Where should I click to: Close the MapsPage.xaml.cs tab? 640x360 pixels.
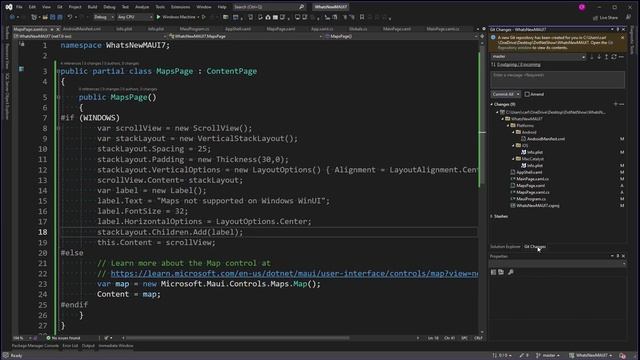click(58, 29)
